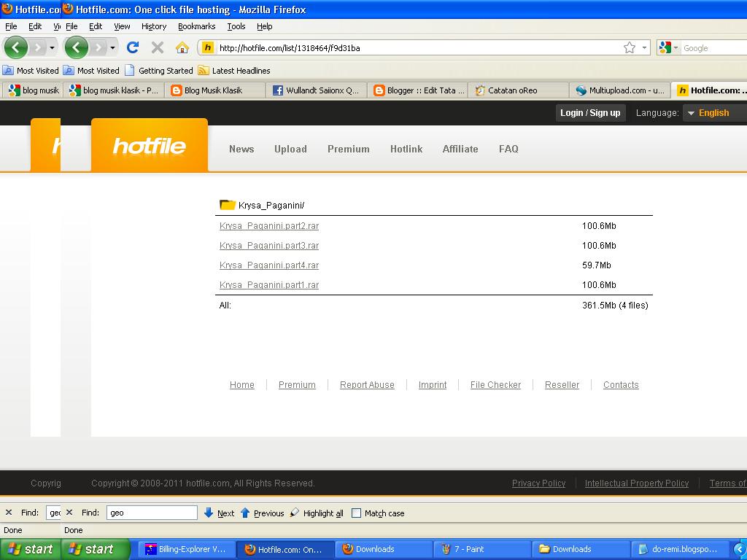Screen dimensions: 747x560
Task: Open the Bookmarks menu
Action: tap(197, 27)
